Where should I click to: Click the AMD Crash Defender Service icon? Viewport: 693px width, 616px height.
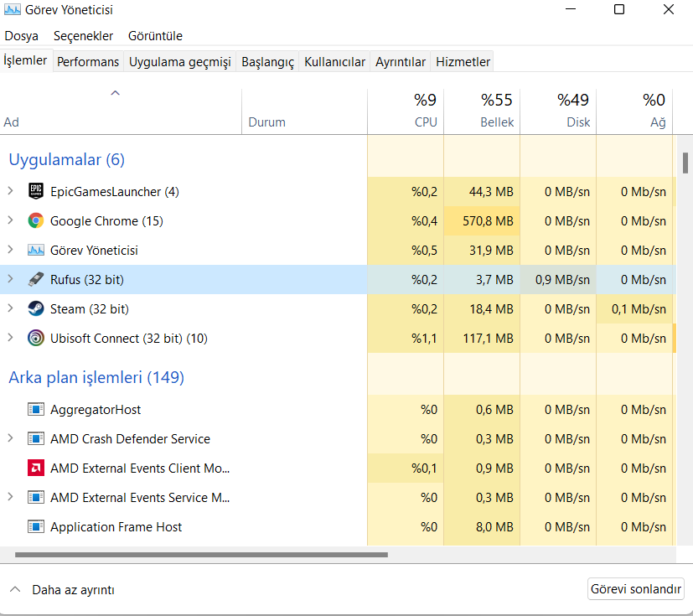[36, 438]
